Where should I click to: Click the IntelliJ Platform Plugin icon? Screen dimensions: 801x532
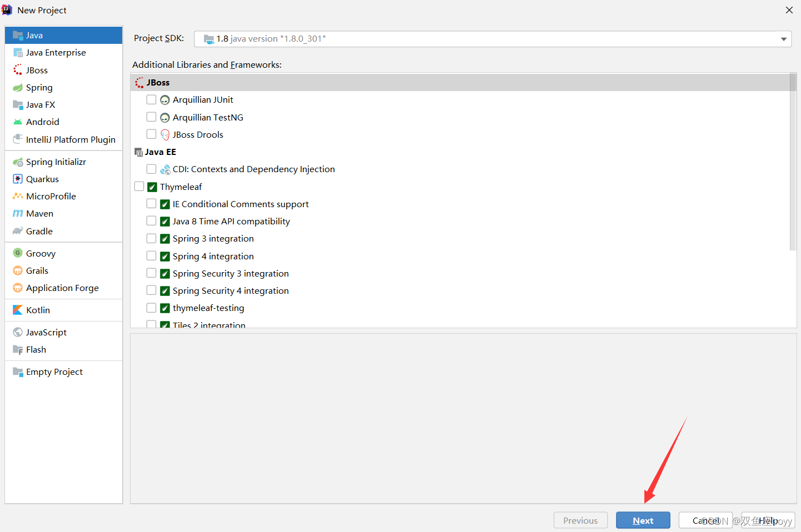pyautogui.click(x=18, y=139)
